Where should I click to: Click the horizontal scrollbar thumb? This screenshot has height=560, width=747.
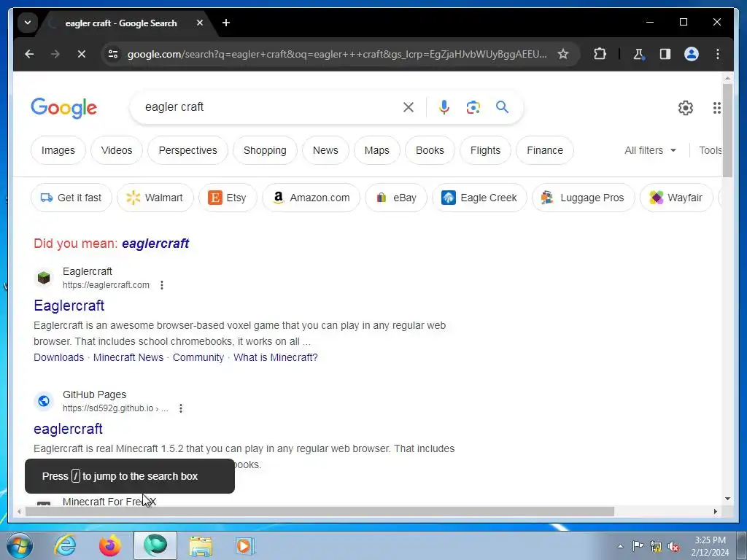pos(320,511)
